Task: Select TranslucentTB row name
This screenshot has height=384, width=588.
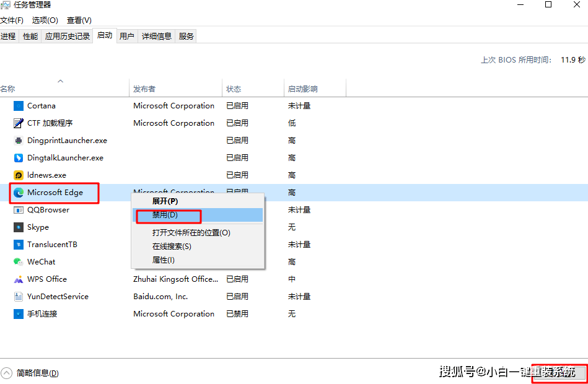Action: tap(52, 245)
